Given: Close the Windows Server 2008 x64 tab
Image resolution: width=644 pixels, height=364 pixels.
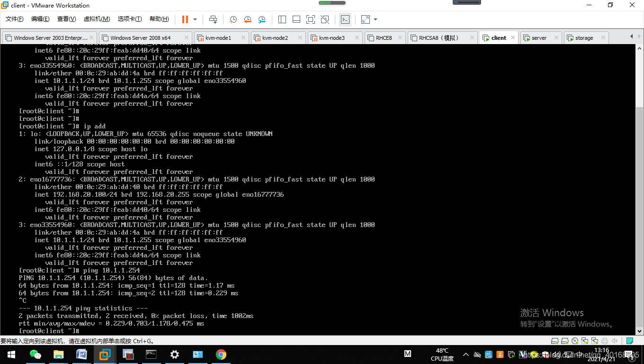Looking at the screenshot, I should point(187,38).
